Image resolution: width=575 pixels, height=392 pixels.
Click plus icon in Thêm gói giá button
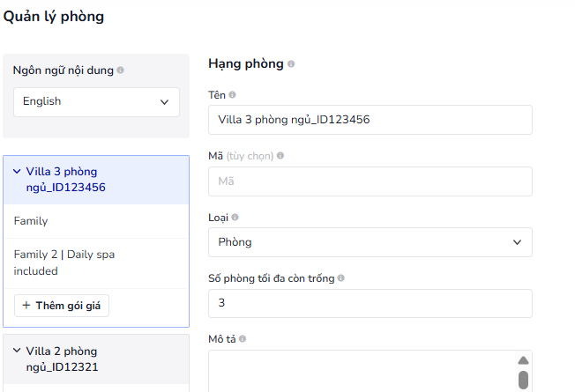tap(26, 305)
